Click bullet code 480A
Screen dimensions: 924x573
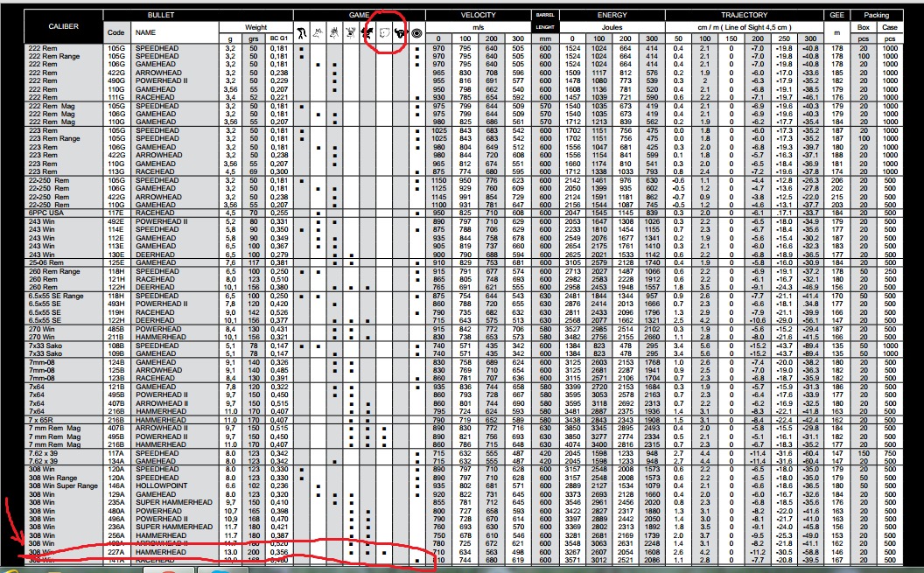[x=116, y=511]
